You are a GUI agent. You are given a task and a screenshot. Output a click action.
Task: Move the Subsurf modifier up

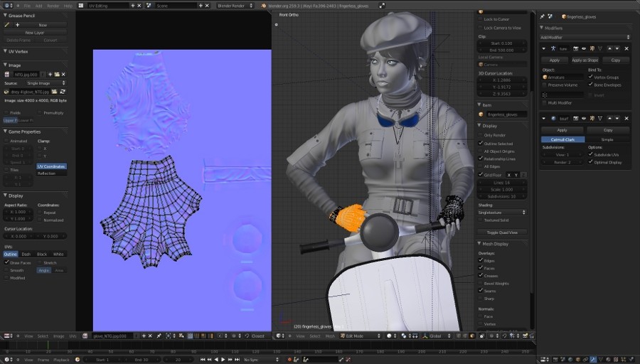coord(610,118)
